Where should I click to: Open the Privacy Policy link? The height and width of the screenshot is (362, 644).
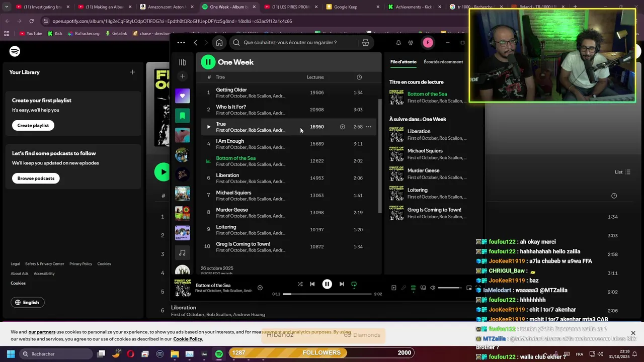pos(80,264)
